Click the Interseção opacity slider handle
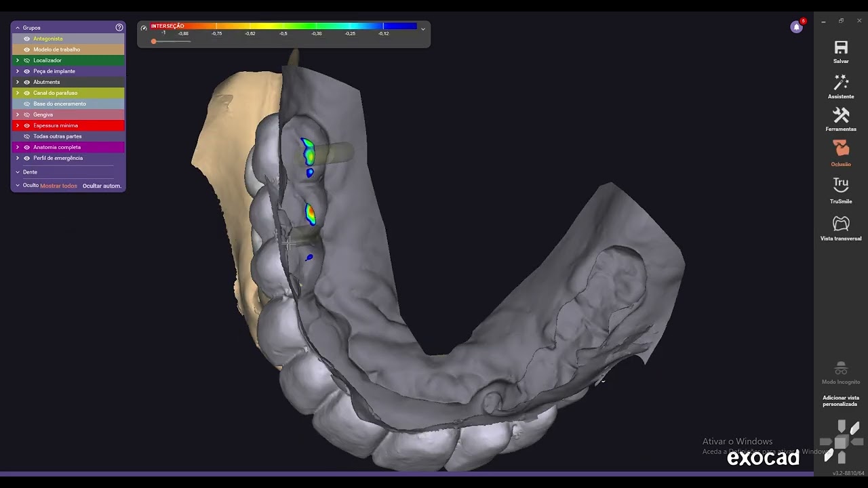 tap(154, 41)
